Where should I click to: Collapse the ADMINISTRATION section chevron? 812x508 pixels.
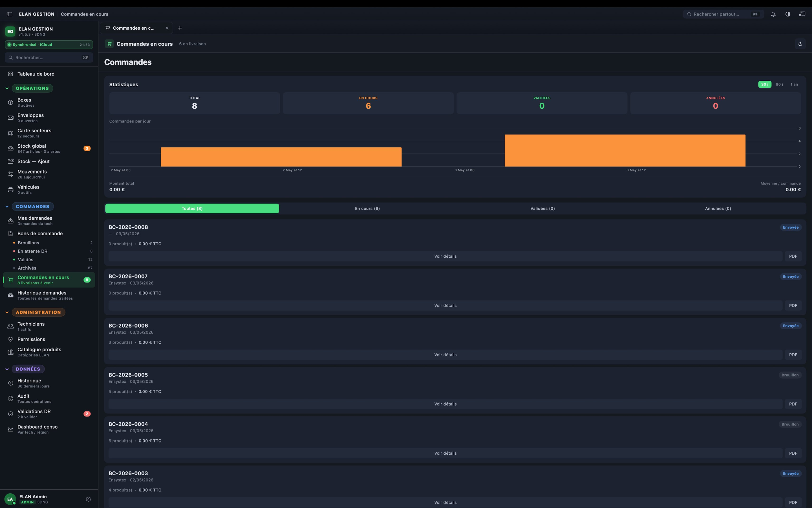tap(7, 312)
